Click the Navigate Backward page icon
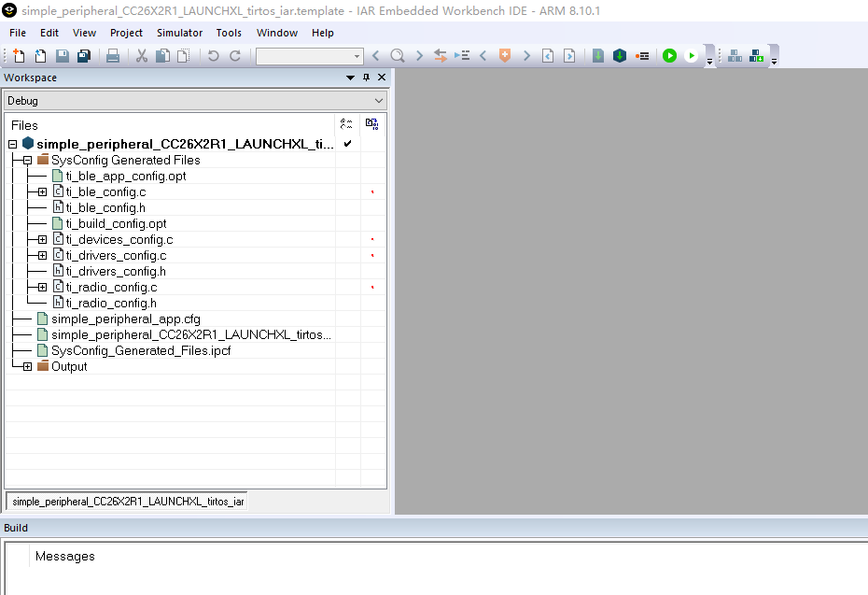The width and height of the screenshot is (868, 595). tap(548, 55)
